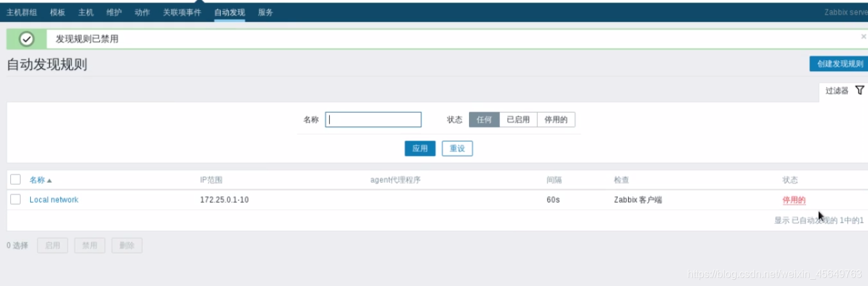Viewport: 868px width, 286px height.
Task: Click the 删除 button below the table
Action: click(x=127, y=245)
